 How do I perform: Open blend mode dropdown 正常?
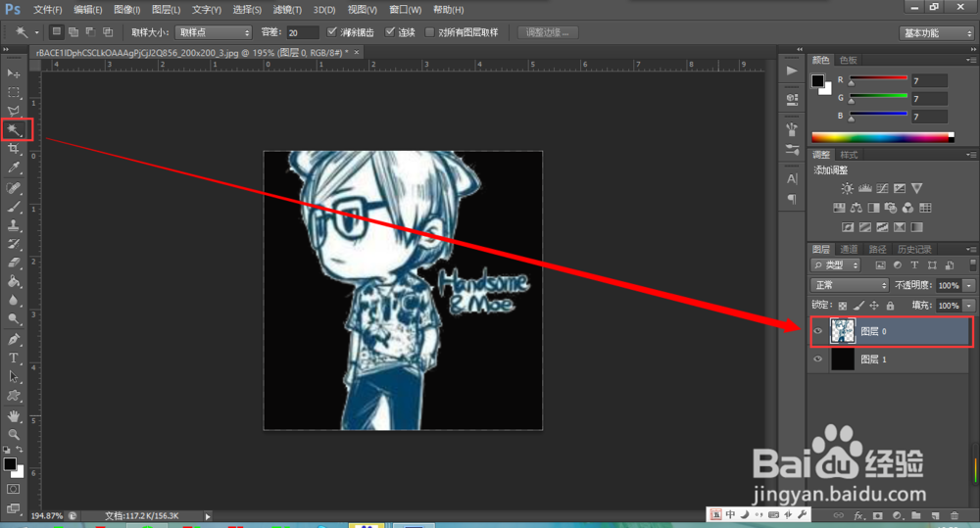click(850, 286)
